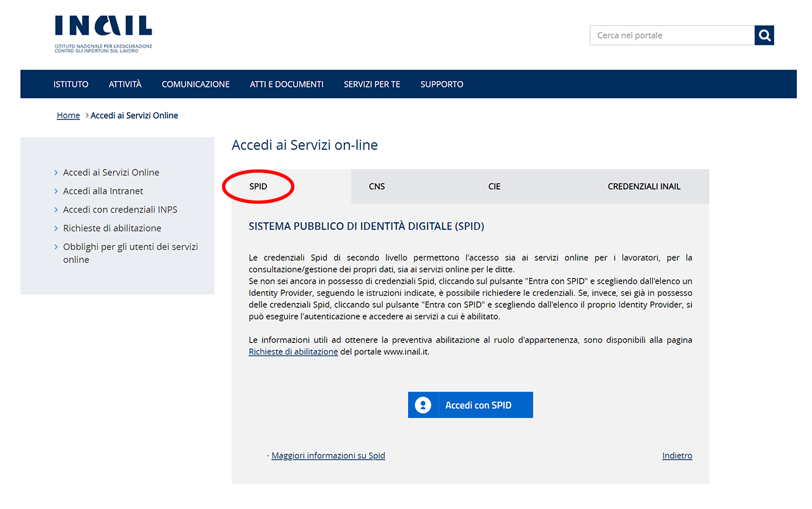Select the SPID tab
Image resolution: width=812 pixels, height=509 pixels.
click(x=258, y=187)
